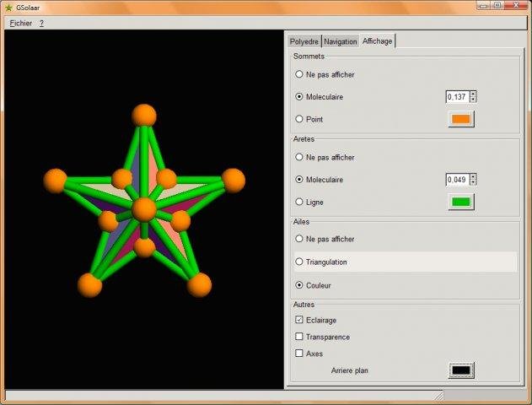This screenshot has width=532, height=405.
Task: Click the black Arriere plan color button
Action: point(460,370)
